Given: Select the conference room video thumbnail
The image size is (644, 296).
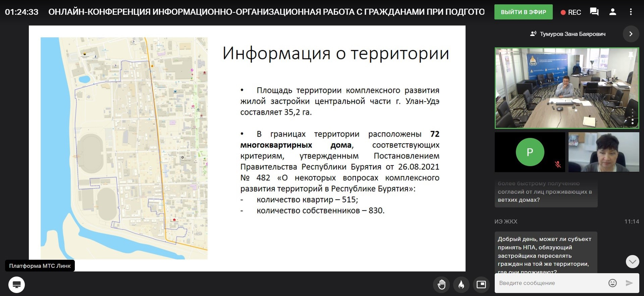Looking at the screenshot, I should click(x=567, y=88).
